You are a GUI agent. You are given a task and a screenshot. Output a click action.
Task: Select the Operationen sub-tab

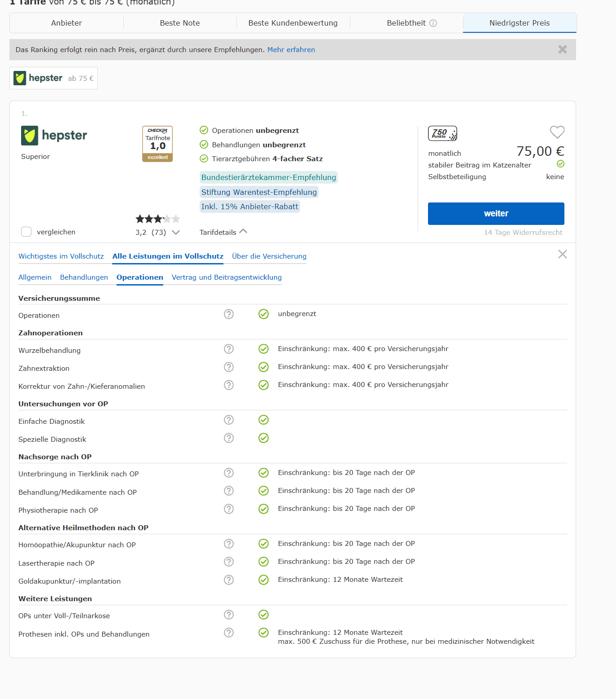point(140,277)
